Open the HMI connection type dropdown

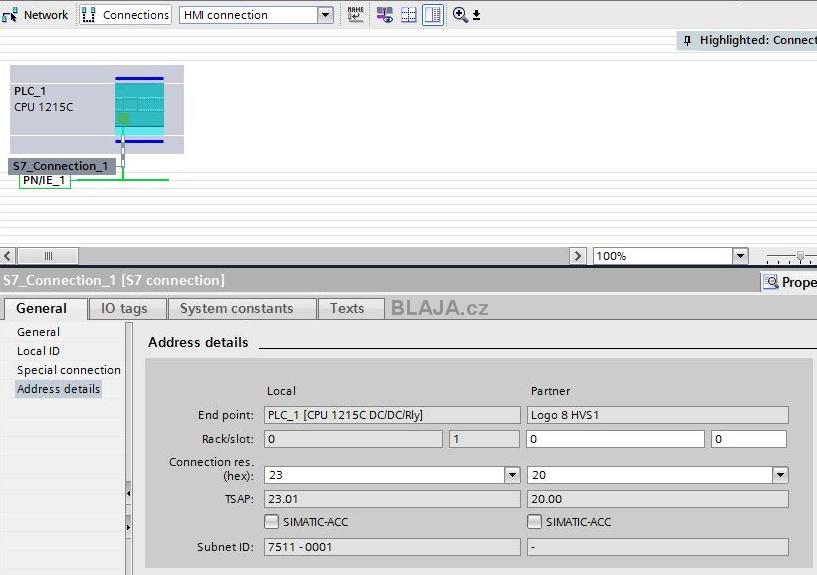325,15
